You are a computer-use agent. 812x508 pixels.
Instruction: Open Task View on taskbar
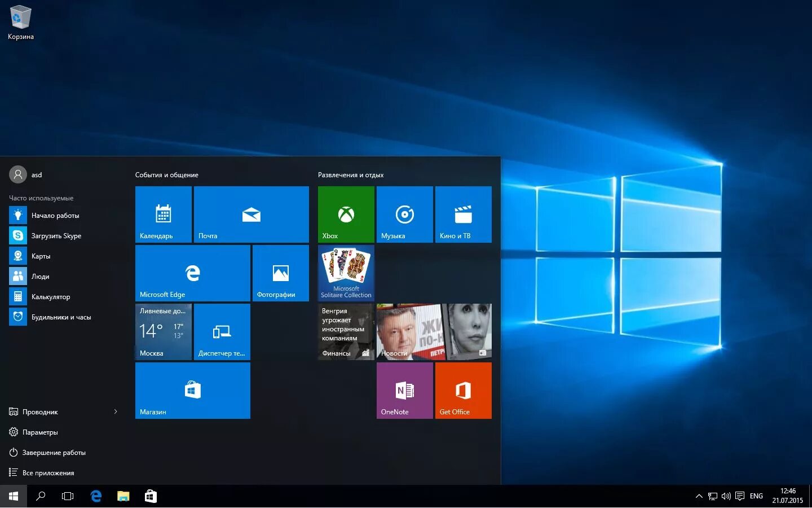pos(68,496)
